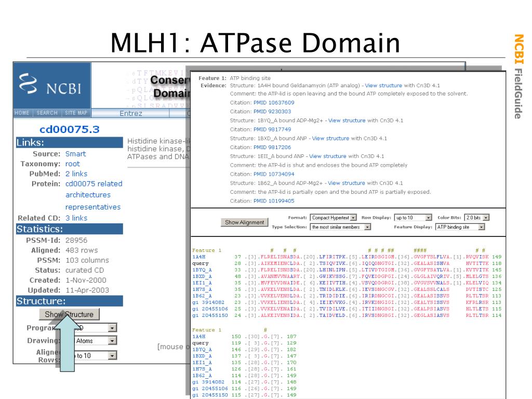532x399 pixels.
Task: View structure link for 1B62_A
Action: point(347,183)
